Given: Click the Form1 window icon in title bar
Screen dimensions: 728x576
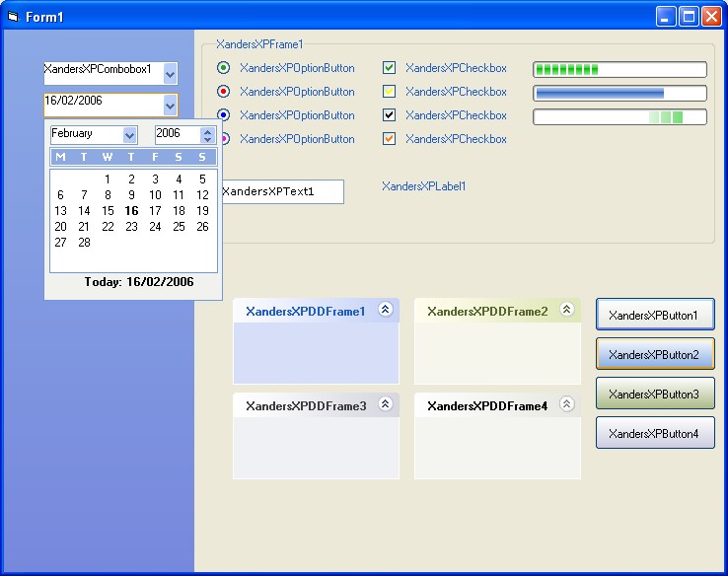Looking at the screenshot, I should (x=13, y=17).
